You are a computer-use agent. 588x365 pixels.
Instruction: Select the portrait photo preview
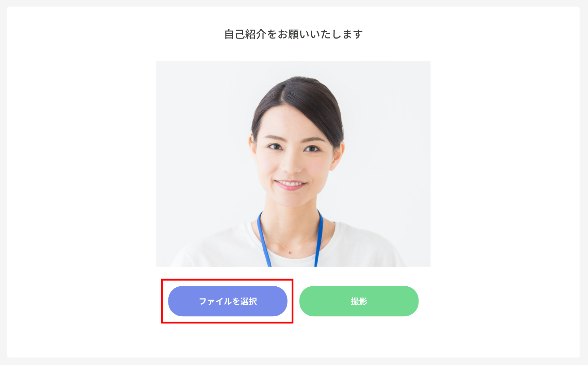(293, 164)
